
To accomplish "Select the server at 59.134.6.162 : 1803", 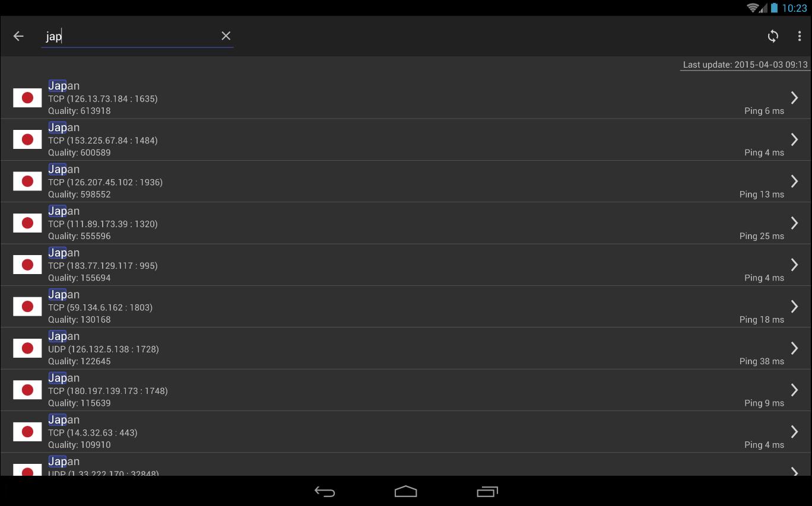I will tap(406, 306).
